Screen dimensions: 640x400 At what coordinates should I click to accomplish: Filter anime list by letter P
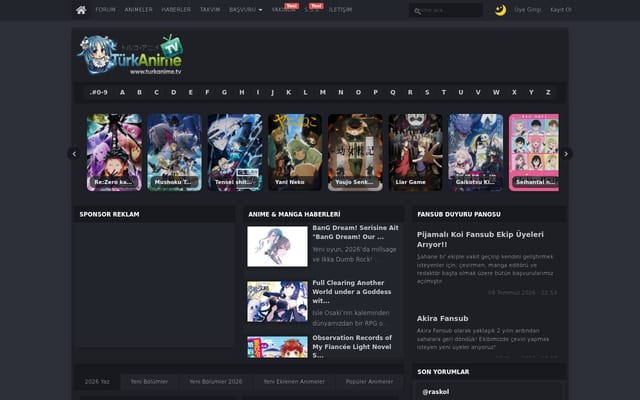pos(376,93)
